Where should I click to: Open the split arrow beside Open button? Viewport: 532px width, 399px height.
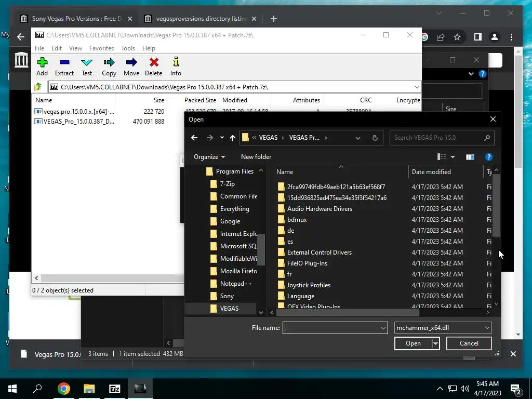(435, 343)
